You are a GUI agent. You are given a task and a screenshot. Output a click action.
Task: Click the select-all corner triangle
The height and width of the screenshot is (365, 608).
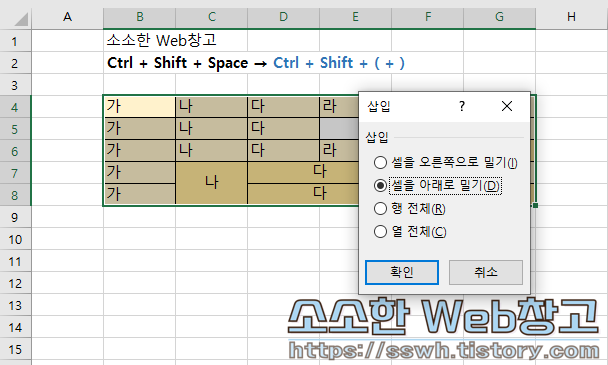tap(21, 19)
